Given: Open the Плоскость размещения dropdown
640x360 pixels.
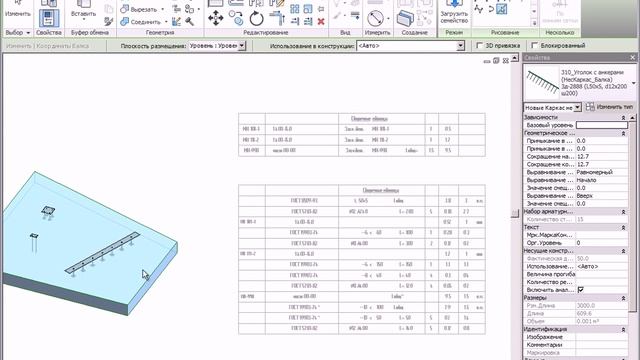Looking at the screenshot, I should point(242,46).
